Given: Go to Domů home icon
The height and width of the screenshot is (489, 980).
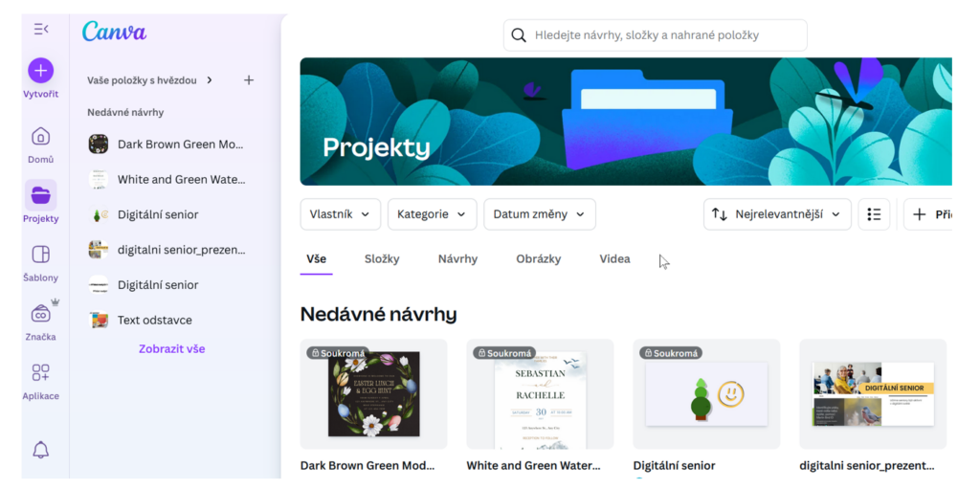Looking at the screenshot, I should 40,136.
